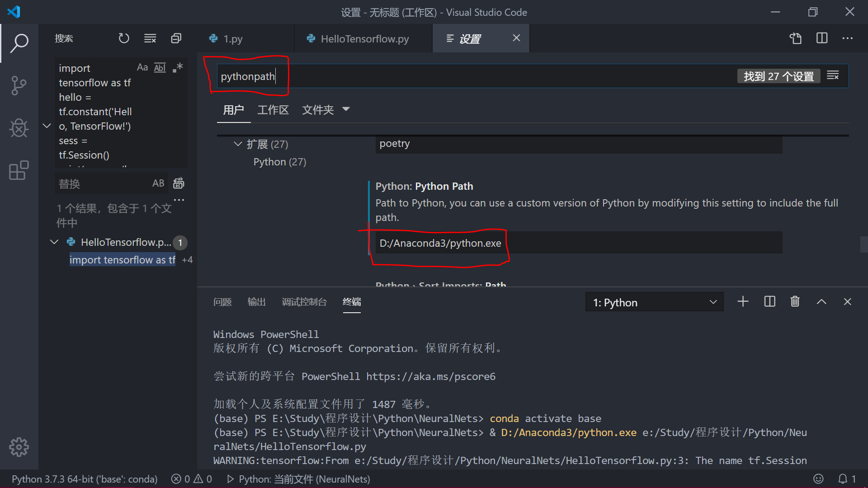Open the Source Control view
868x488 pixels.
[x=19, y=85]
